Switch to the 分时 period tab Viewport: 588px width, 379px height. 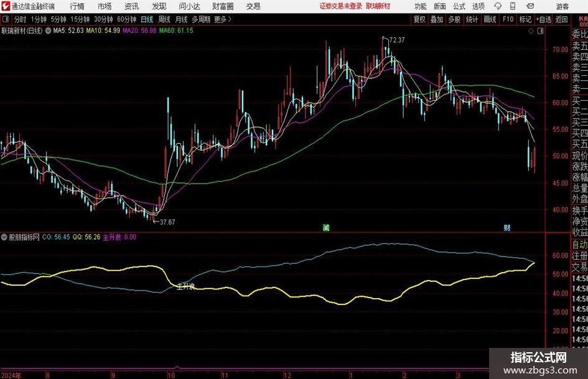(21, 19)
